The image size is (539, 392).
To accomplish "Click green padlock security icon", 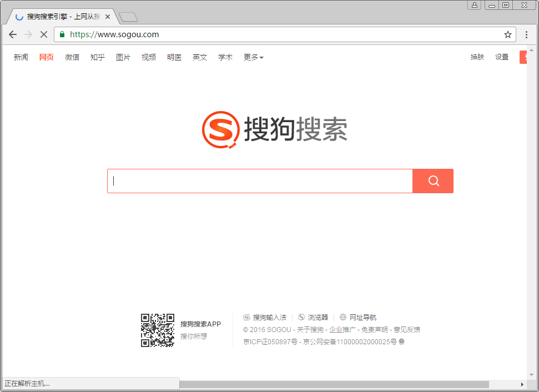I will point(62,34).
